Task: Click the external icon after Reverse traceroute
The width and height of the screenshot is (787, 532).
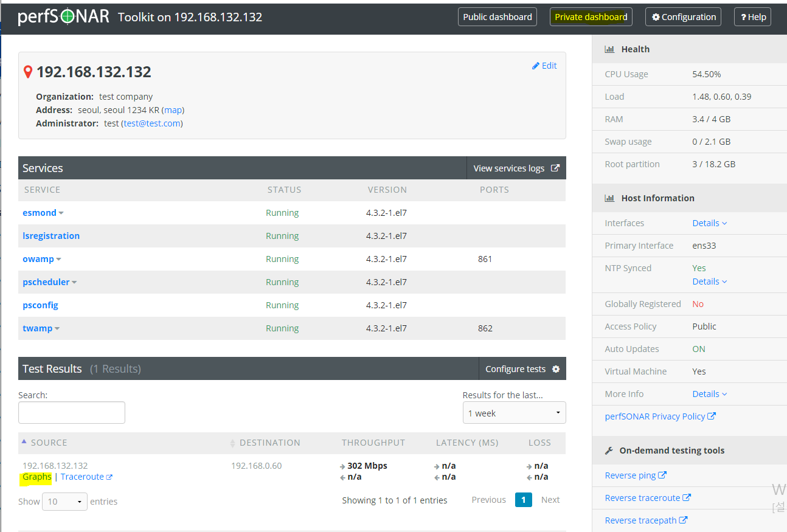Action: (x=687, y=497)
